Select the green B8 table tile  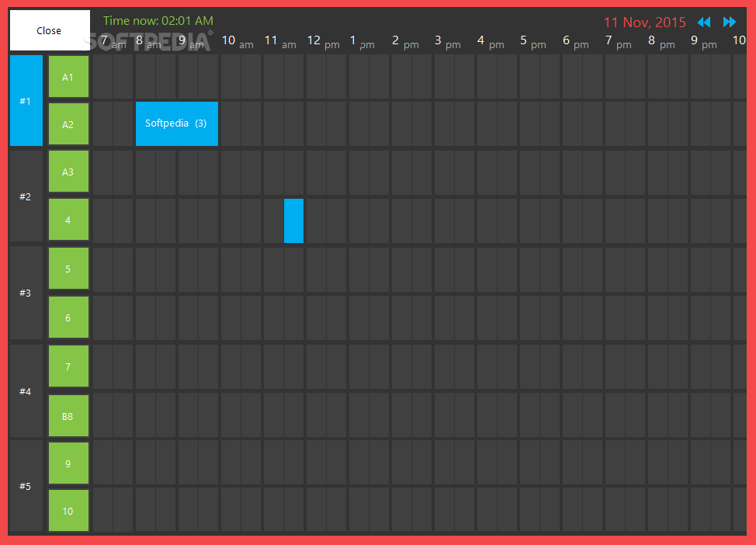(x=68, y=416)
